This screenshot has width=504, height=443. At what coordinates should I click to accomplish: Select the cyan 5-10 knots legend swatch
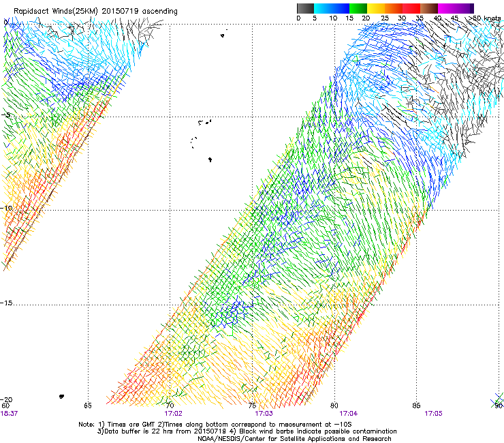(x=323, y=8)
